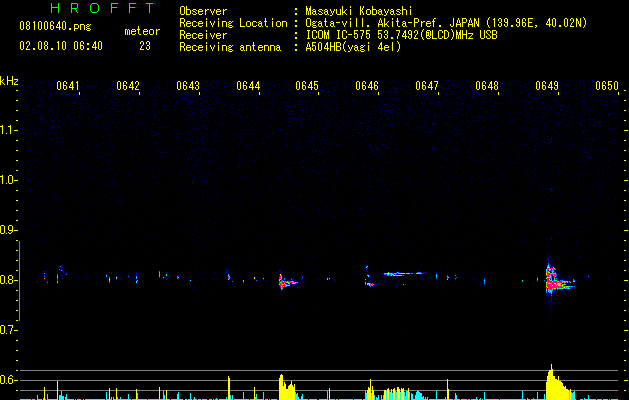Click the 0648 time marker

click(x=487, y=86)
